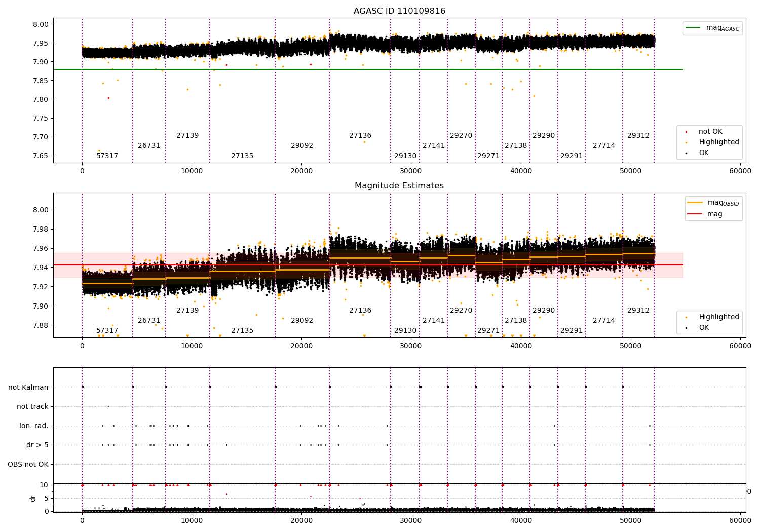Click obsid label 29092 in top plot
Screen dimensions: 760x532
pos(302,146)
